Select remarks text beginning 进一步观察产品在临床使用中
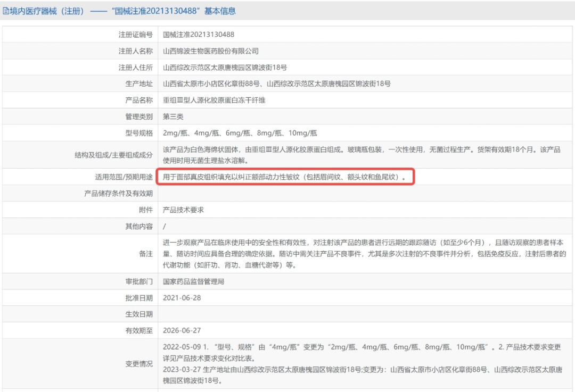 (x=365, y=254)
